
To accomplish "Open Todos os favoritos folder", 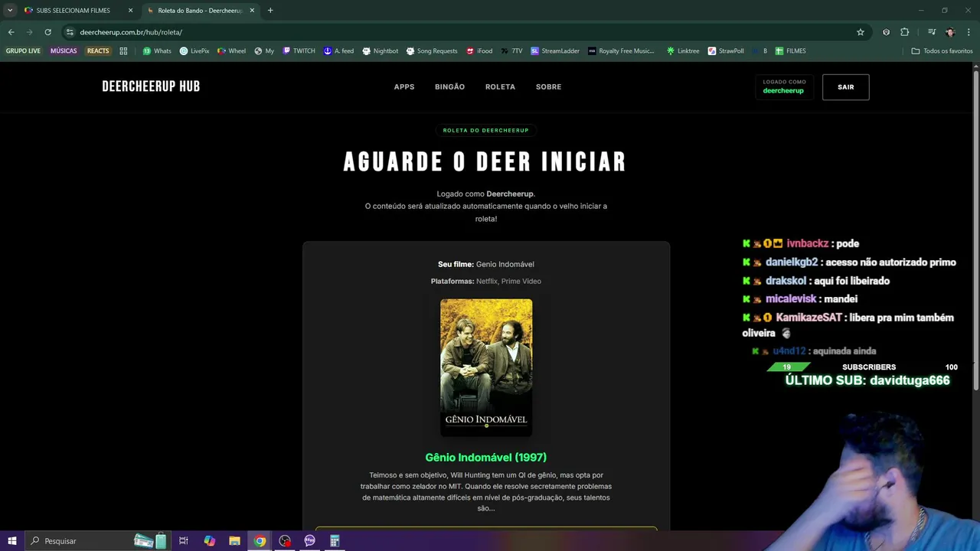I will (x=942, y=51).
